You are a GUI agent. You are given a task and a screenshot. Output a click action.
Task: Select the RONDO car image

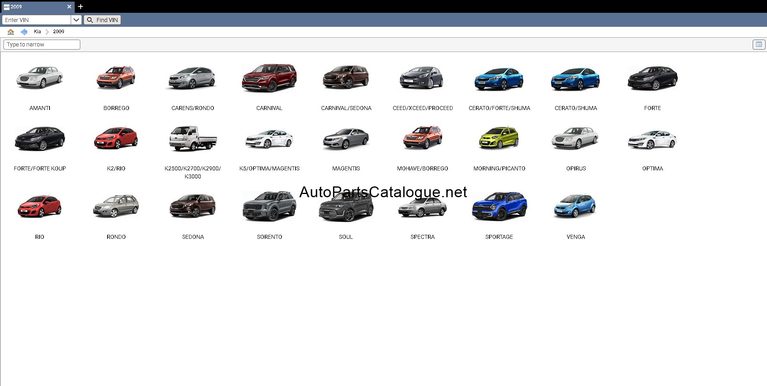tap(116, 206)
